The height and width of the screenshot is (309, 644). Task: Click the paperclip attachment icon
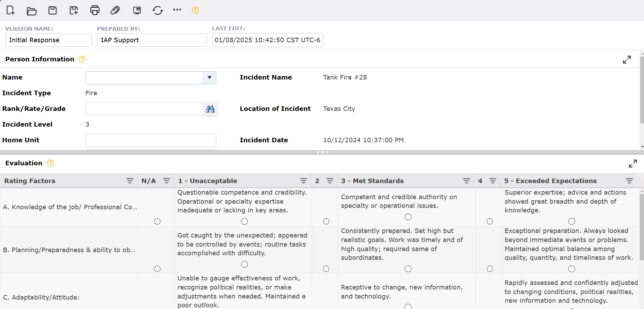(x=115, y=10)
